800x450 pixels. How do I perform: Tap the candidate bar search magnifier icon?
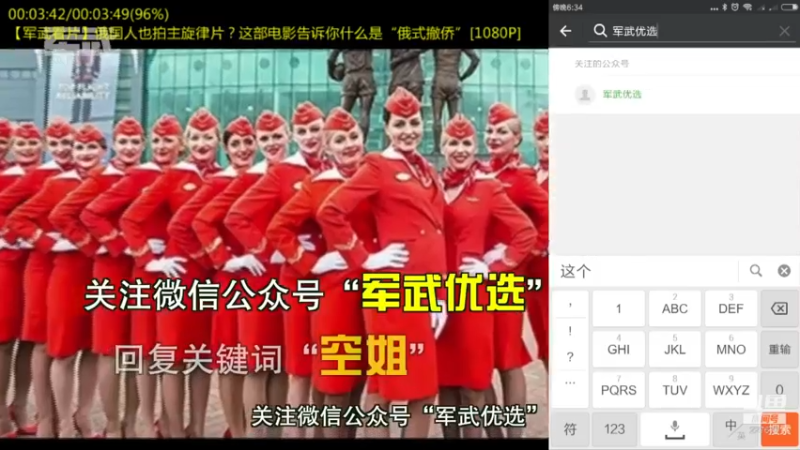click(756, 270)
